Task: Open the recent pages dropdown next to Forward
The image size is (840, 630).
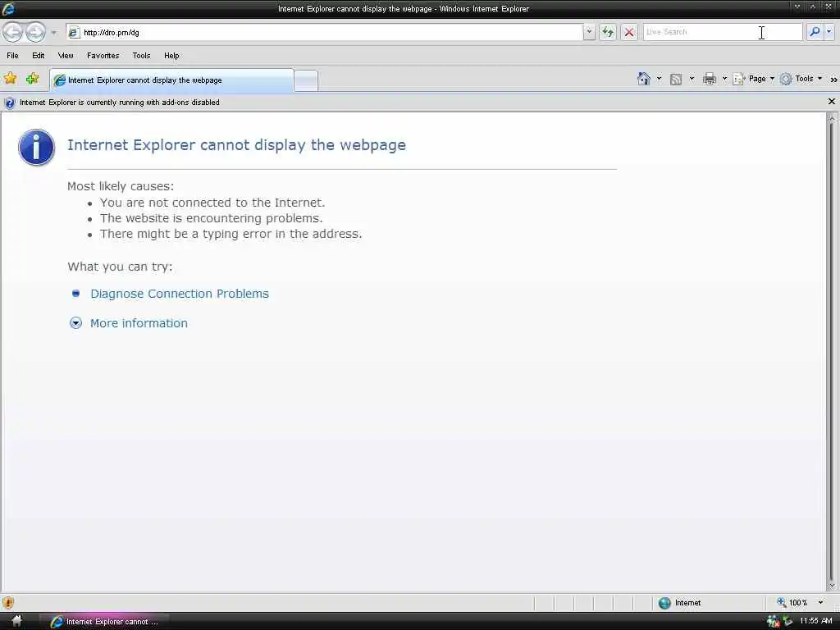Action: (53, 33)
